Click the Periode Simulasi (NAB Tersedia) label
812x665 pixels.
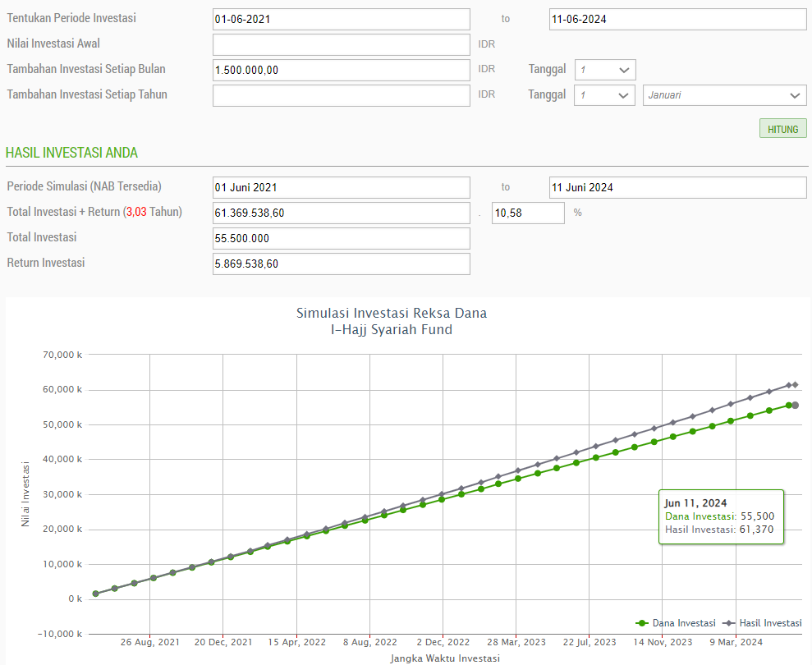pos(84,186)
